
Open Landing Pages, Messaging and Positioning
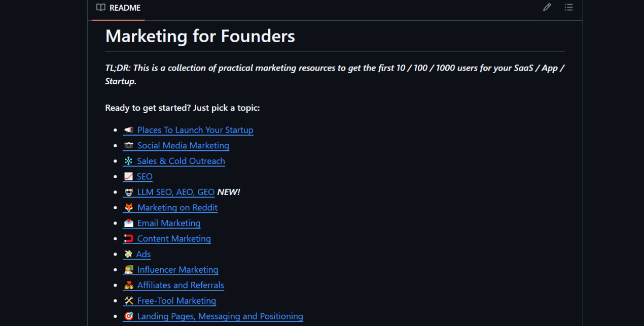(220, 316)
